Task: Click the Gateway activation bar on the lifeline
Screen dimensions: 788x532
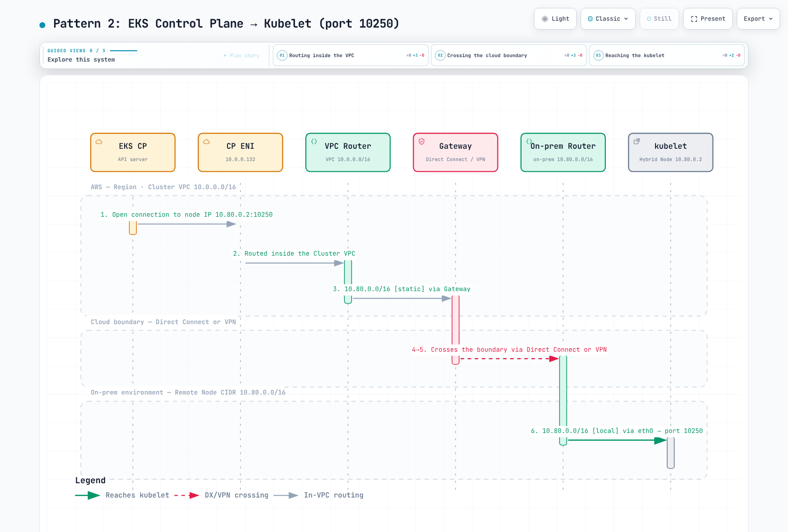Action: [456, 330]
